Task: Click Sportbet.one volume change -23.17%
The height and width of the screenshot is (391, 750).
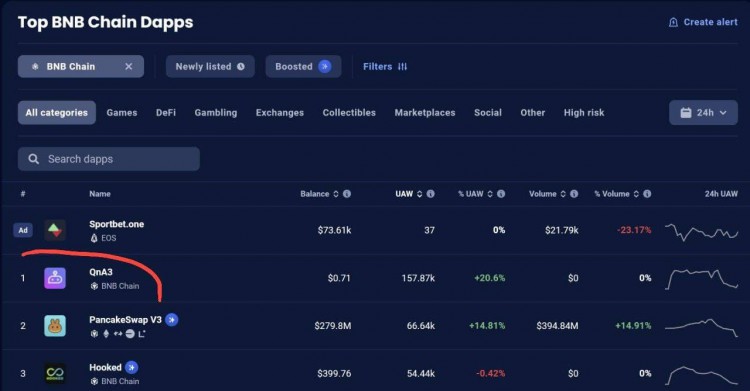Action: coord(634,230)
